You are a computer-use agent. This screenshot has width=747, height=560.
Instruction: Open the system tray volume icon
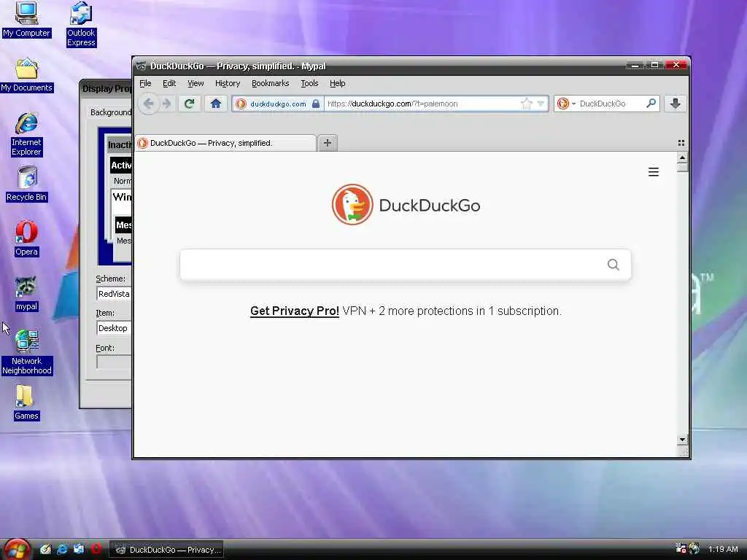pos(694,548)
